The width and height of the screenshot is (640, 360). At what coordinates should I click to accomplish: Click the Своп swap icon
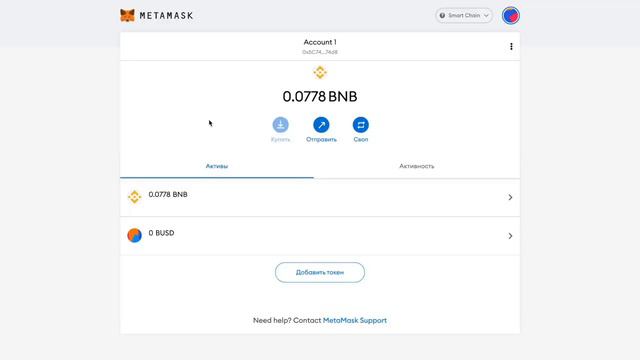361,125
